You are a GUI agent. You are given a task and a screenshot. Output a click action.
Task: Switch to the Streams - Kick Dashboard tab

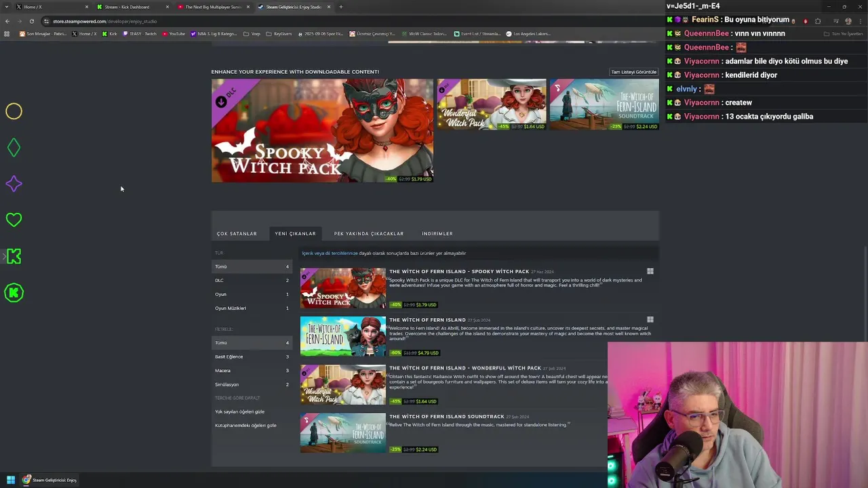(132, 7)
